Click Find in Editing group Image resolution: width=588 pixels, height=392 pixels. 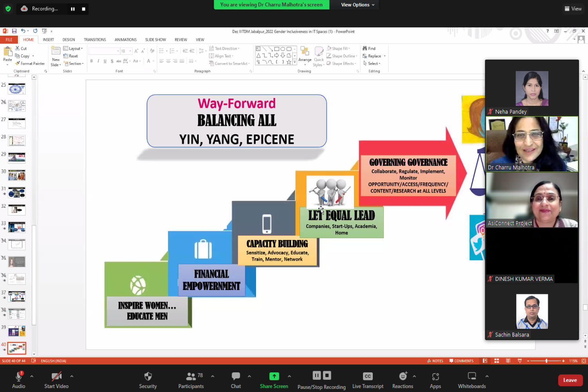369,49
